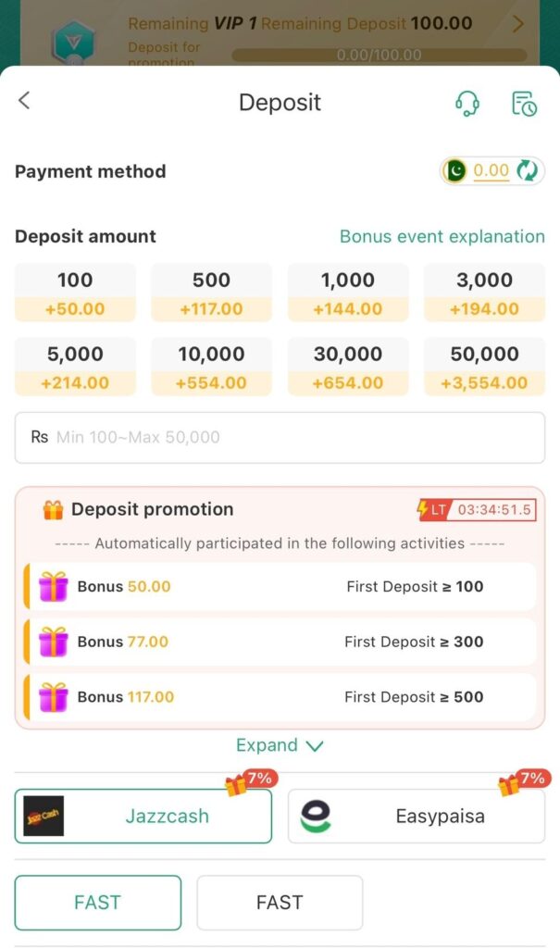This screenshot has width=560, height=948.
Task: Select the 5,000 deposit amount option
Action: pos(75,367)
